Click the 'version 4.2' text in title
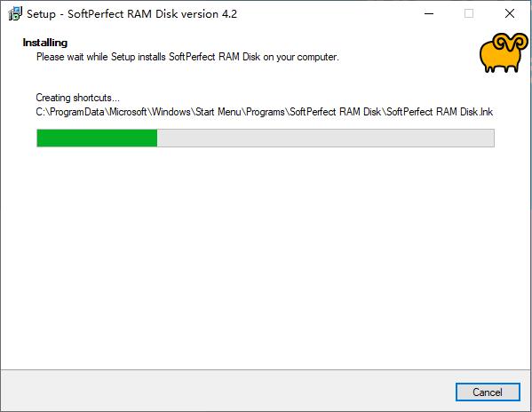 click(x=209, y=14)
